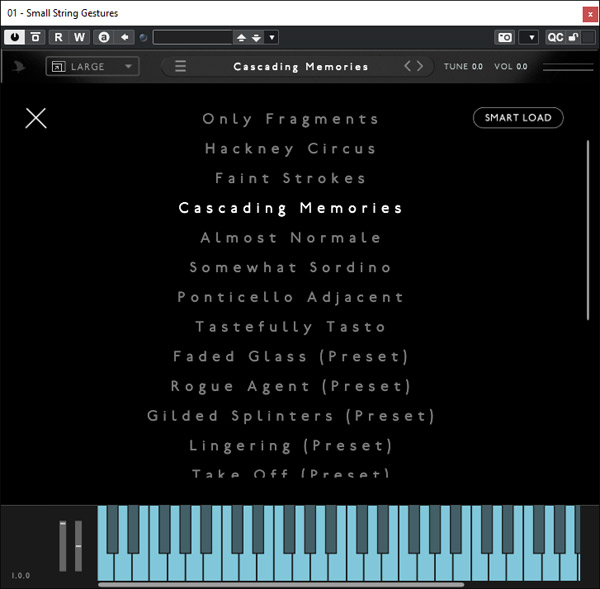Close the preset browser with X icon

[x=36, y=118]
